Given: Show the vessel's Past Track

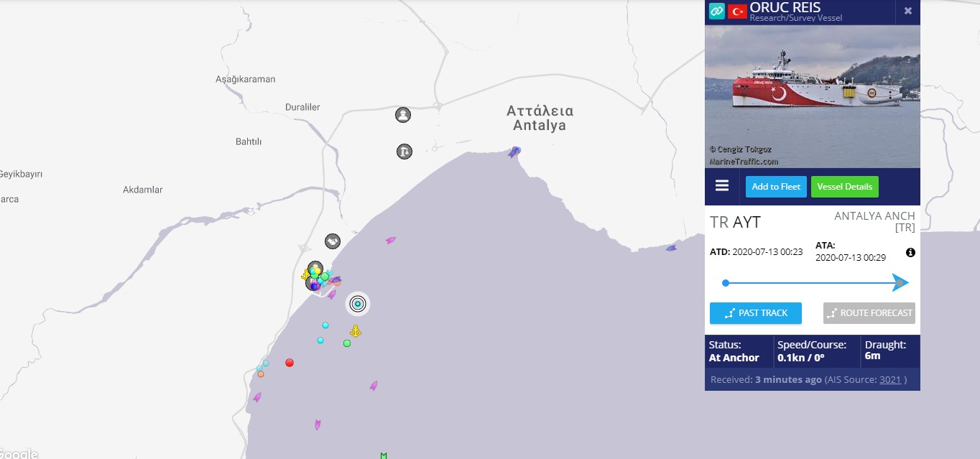Looking at the screenshot, I should pyautogui.click(x=755, y=313).
